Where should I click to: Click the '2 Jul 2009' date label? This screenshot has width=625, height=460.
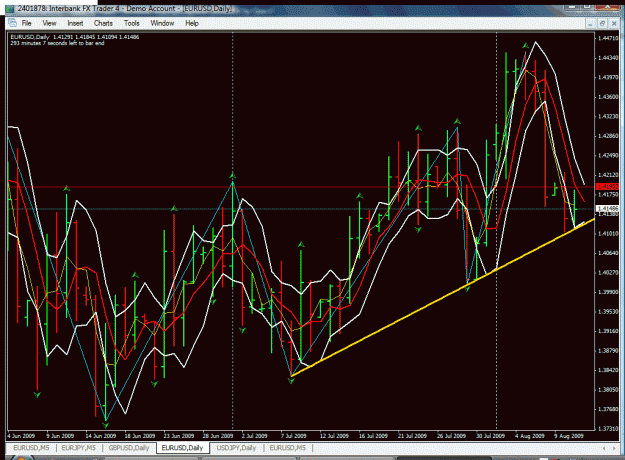pyautogui.click(x=255, y=436)
